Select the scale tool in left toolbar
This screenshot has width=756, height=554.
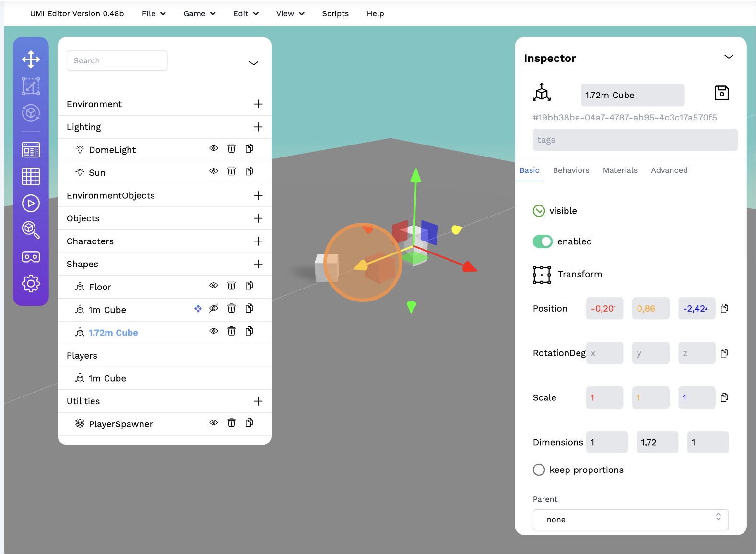point(31,86)
